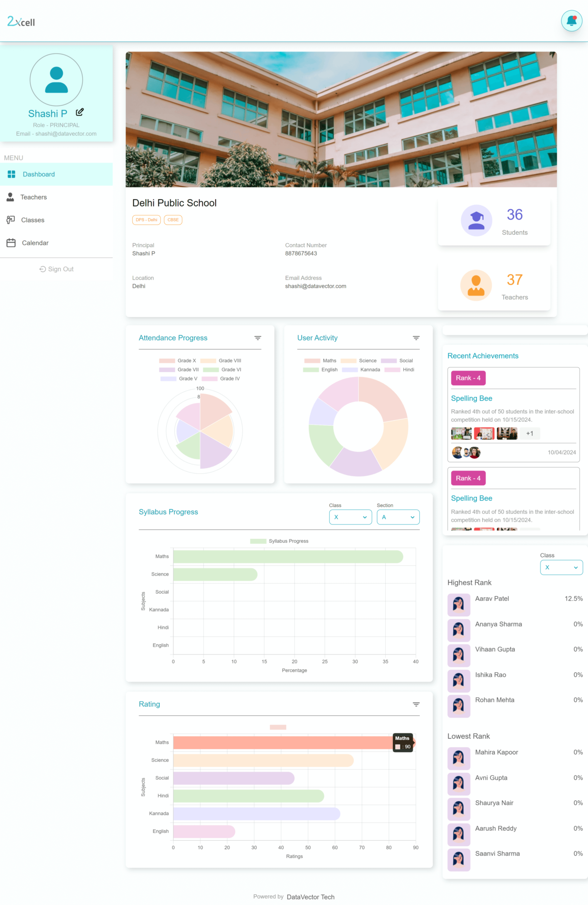
Task: Click Science bar in Syllabus Progress chart
Action: (215, 574)
